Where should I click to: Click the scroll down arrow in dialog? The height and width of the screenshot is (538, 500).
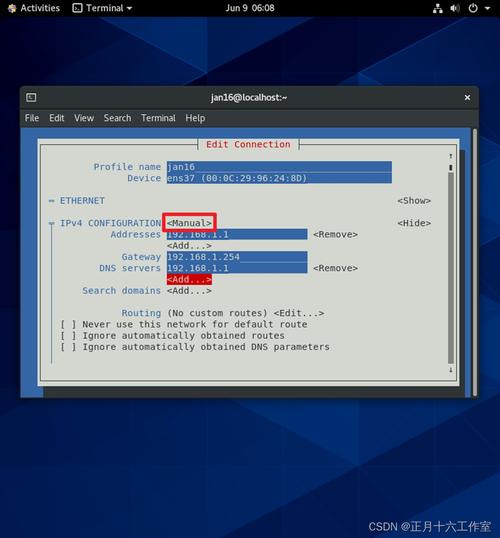[451, 370]
